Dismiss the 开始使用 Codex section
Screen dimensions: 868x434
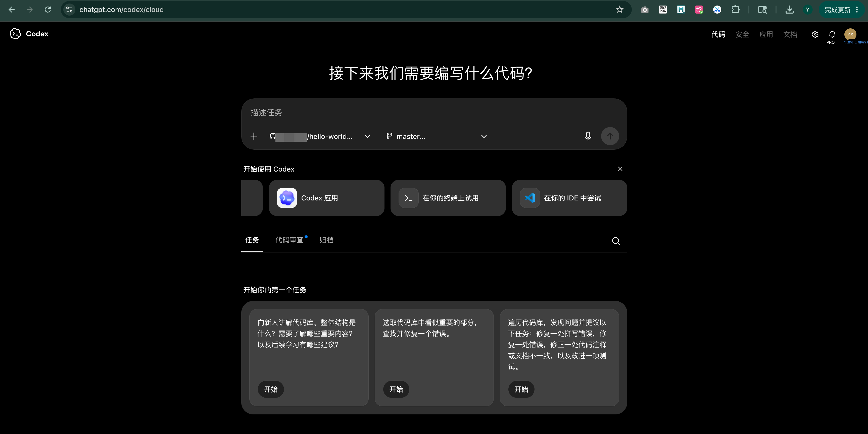620,169
